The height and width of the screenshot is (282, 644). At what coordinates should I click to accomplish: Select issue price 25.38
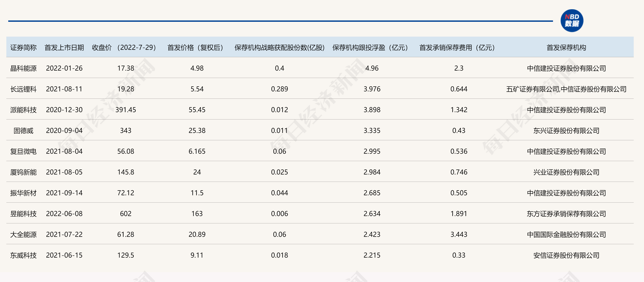(197, 131)
